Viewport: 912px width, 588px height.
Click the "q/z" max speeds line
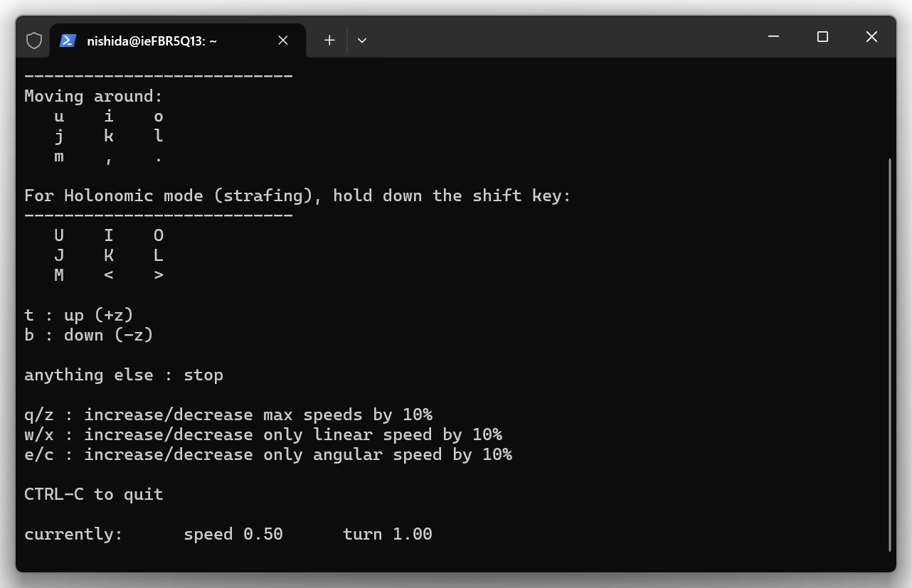pos(228,415)
